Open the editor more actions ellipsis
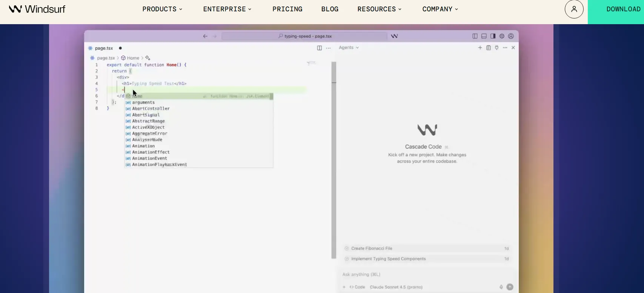The height and width of the screenshot is (293, 644). click(x=328, y=48)
